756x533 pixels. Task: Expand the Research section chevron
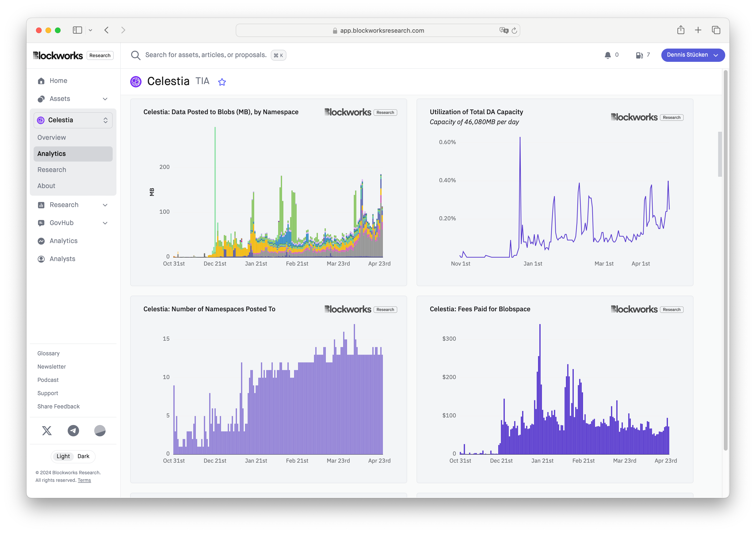pos(105,205)
